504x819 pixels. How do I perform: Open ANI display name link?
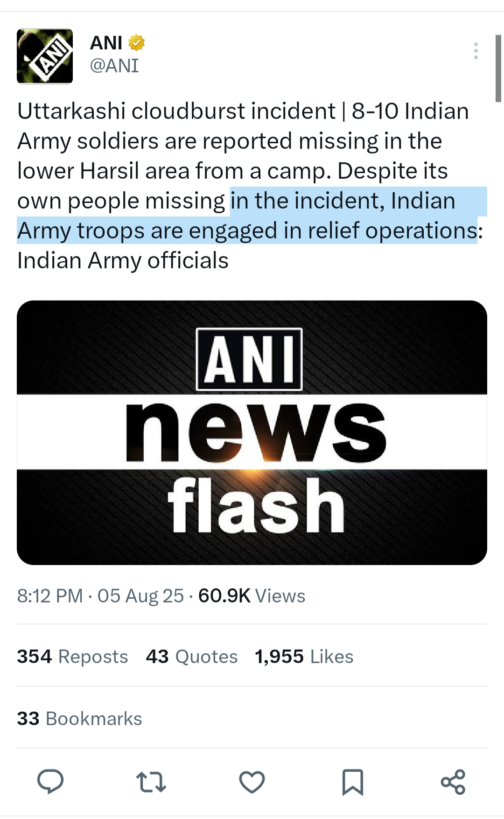point(106,43)
